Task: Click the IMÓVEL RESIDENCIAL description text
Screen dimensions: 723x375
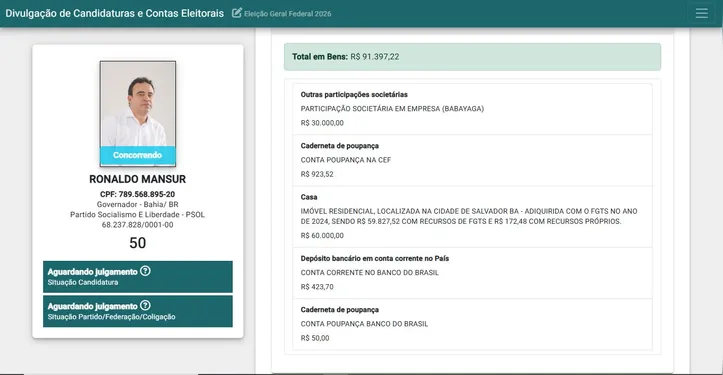Action: point(469,216)
